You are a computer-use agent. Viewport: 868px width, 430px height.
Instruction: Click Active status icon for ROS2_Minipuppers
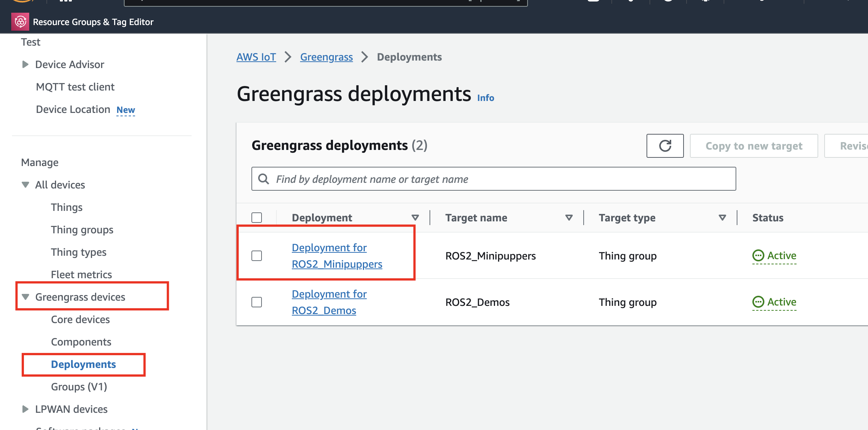click(758, 256)
